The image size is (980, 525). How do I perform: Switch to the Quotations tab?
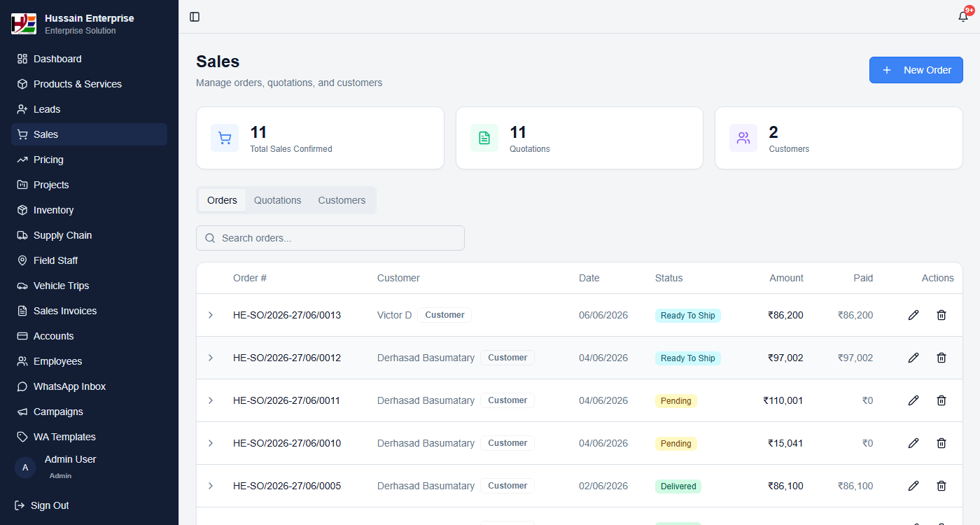click(278, 200)
